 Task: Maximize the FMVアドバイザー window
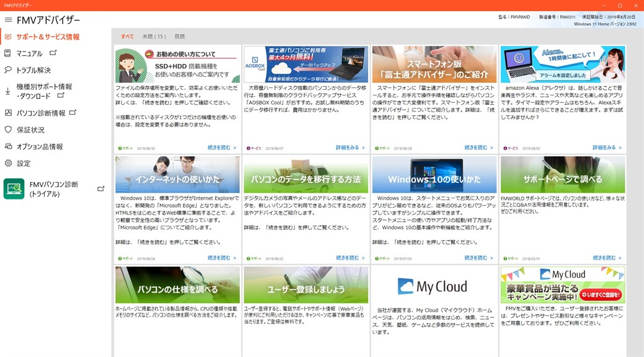620,6
